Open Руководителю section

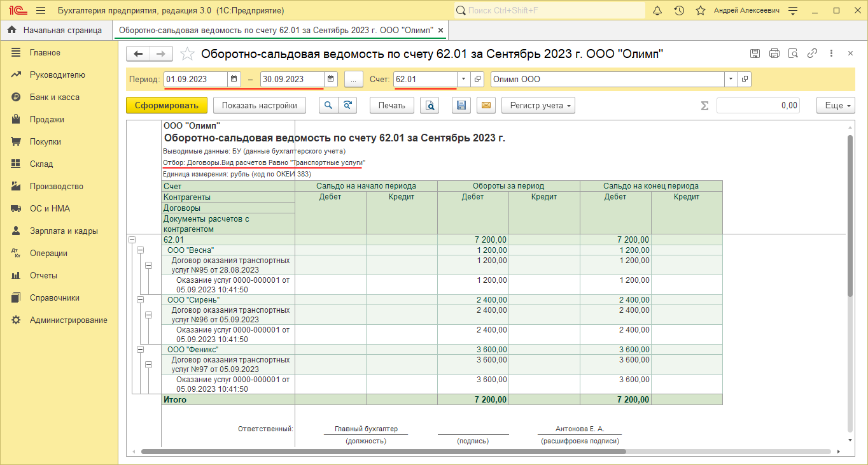(59, 75)
